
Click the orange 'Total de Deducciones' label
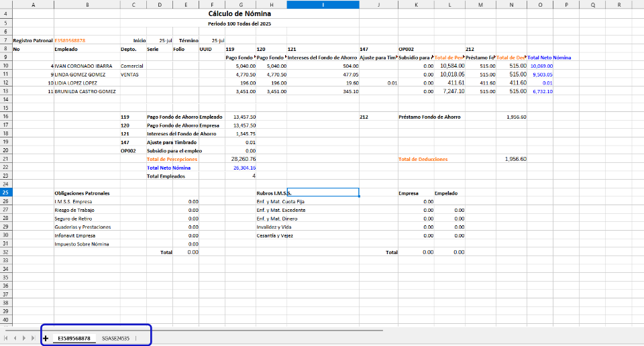[x=423, y=159]
